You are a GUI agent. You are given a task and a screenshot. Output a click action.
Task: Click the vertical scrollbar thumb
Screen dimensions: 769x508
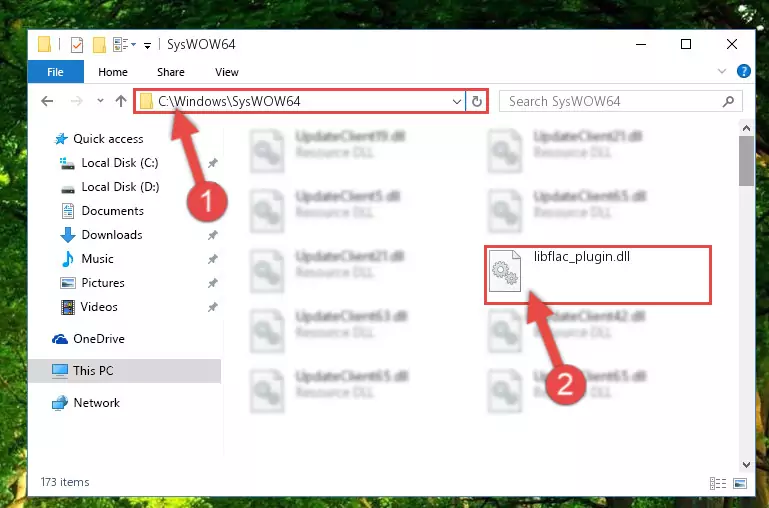(x=746, y=161)
